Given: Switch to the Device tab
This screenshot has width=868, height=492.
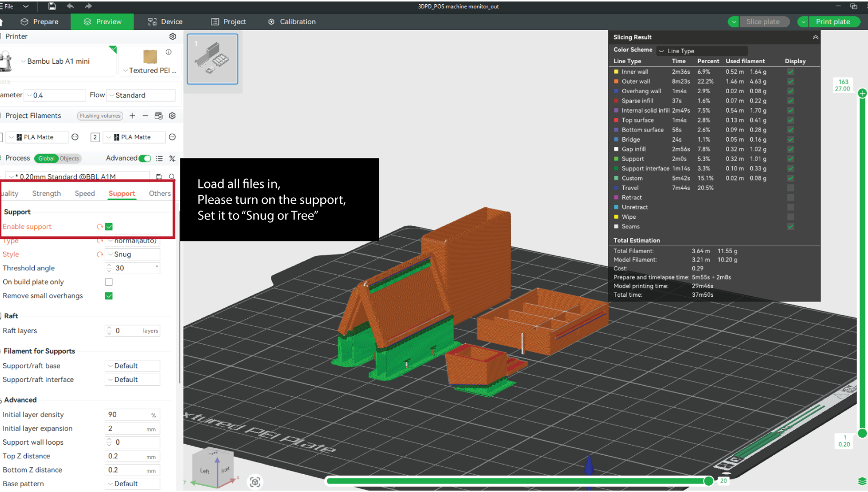Looking at the screenshot, I should coord(165,22).
